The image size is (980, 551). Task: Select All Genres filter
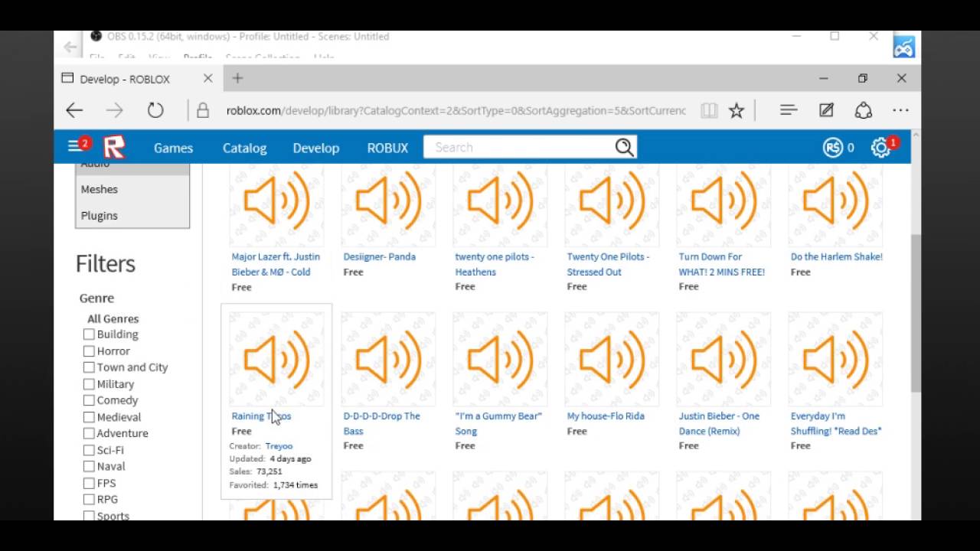point(113,318)
